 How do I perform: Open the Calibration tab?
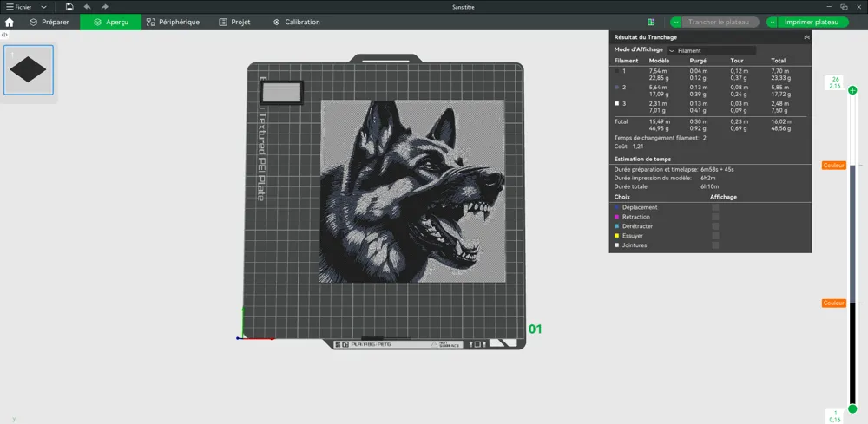click(x=296, y=22)
